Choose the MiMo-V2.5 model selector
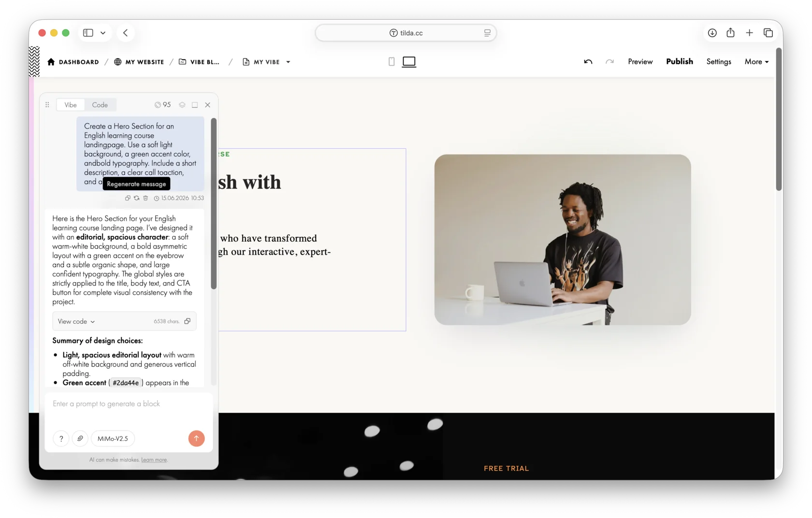812x518 pixels. (113, 439)
